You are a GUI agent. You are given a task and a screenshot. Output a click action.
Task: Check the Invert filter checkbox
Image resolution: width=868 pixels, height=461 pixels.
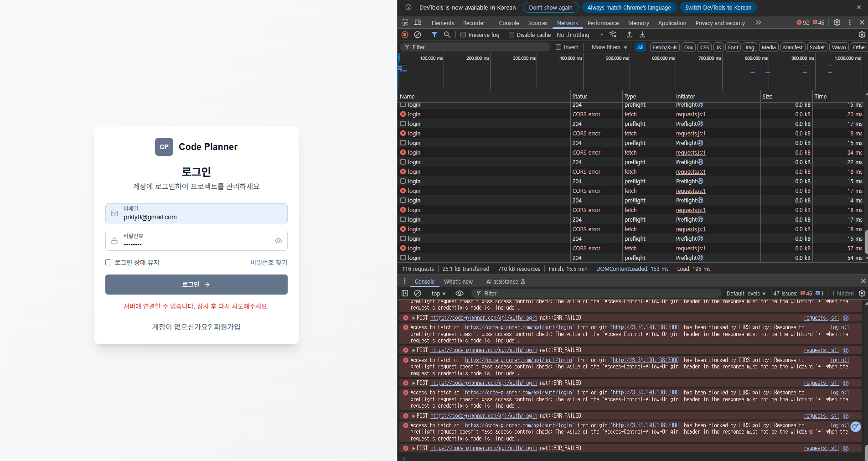[558, 47]
